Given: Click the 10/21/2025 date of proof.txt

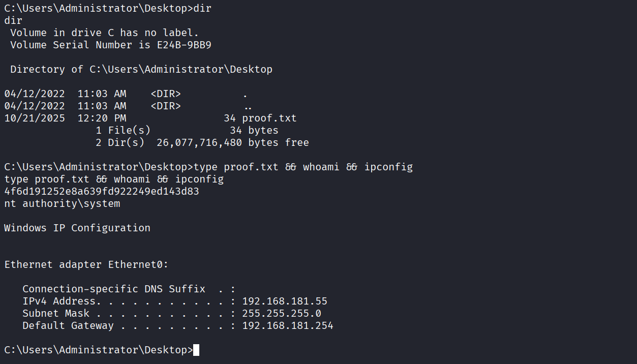Looking at the screenshot, I should [x=35, y=118].
